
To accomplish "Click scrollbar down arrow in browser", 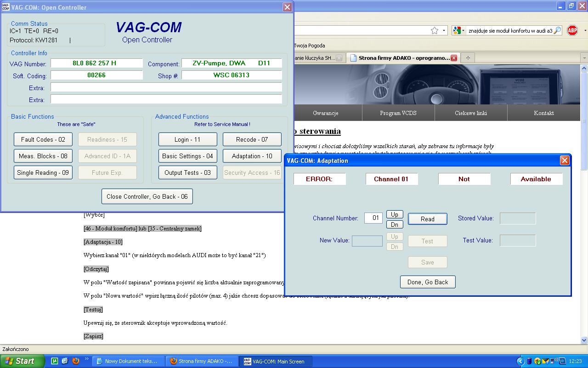I will pos(584,340).
